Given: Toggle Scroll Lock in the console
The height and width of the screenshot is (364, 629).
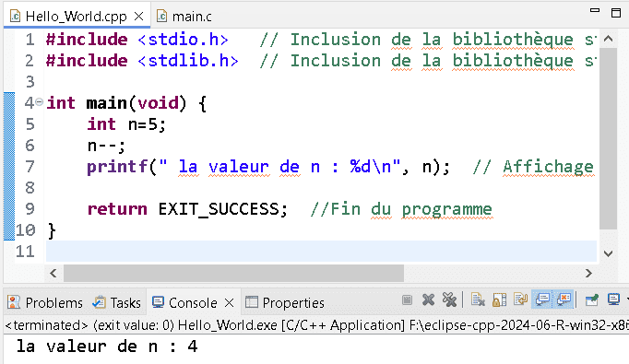Looking at the screenshot, I should coord(500,299).
